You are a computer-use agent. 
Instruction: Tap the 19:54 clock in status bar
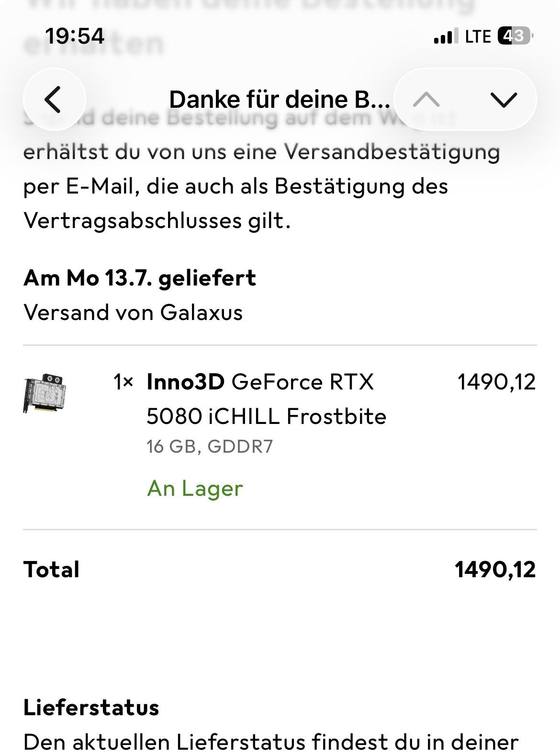(74, 36)
